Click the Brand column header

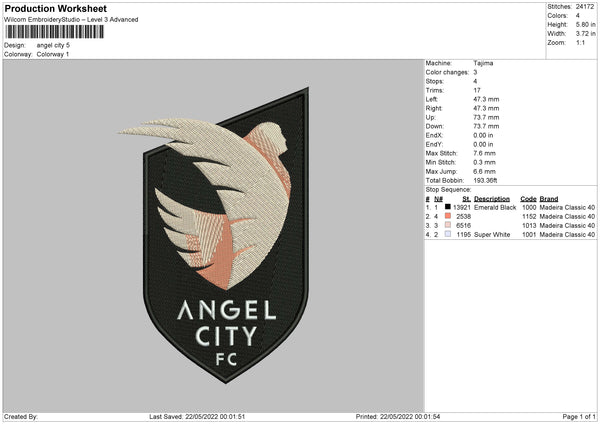[x=549, y=199]
